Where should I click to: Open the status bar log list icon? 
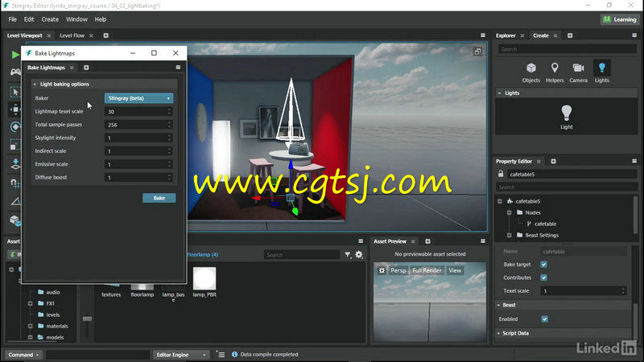(x=221, y=355)
